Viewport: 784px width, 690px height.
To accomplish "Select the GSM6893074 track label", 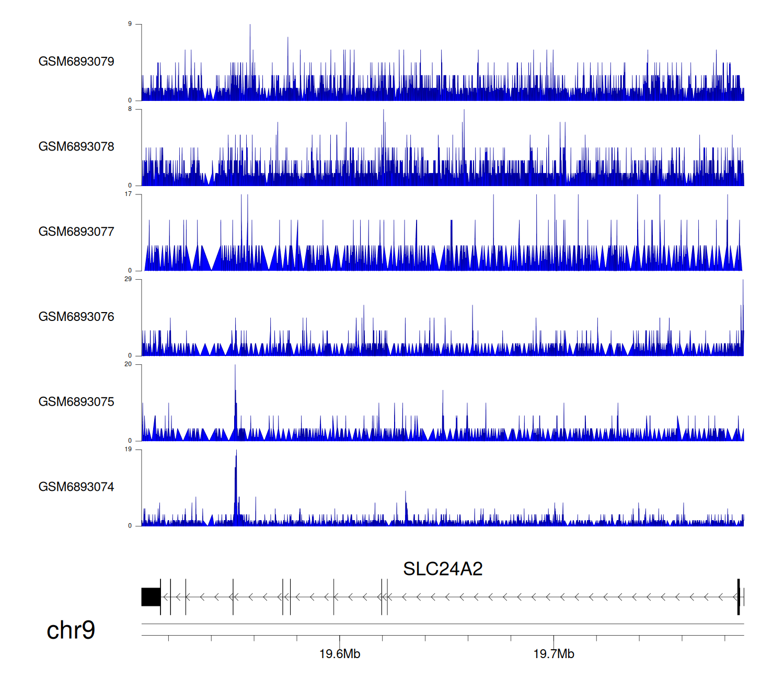I will click(x=76, y=487).
